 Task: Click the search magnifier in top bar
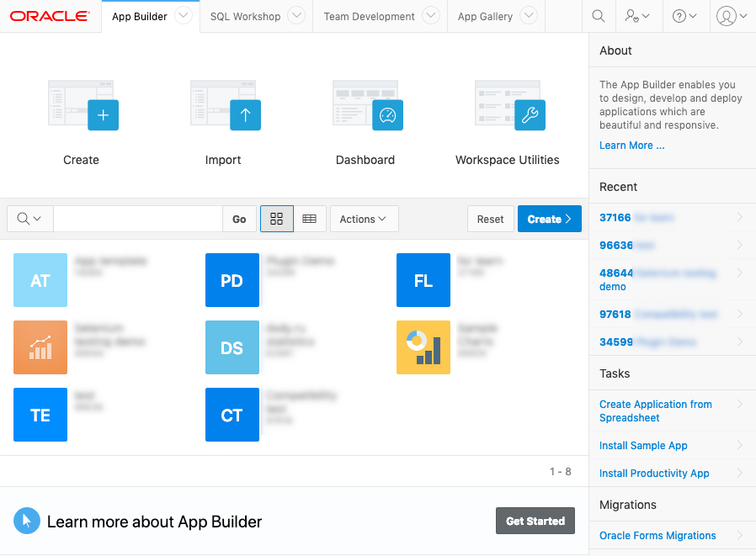[x=599, y=16]
